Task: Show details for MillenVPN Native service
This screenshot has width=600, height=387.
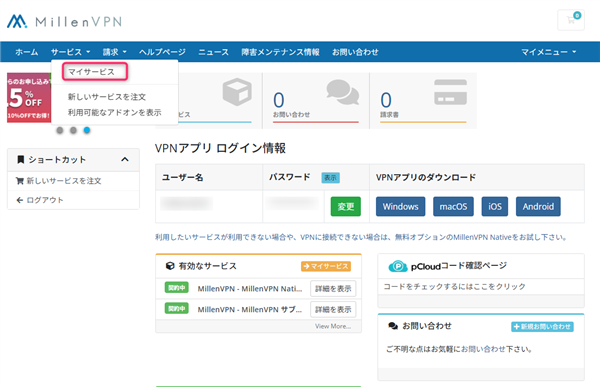Action: pyautogui.click(x=333, y=289)
